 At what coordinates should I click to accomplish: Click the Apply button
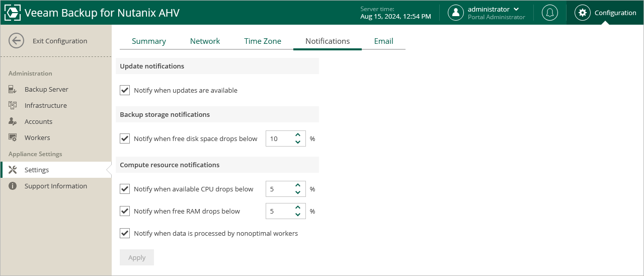[137, 257]
